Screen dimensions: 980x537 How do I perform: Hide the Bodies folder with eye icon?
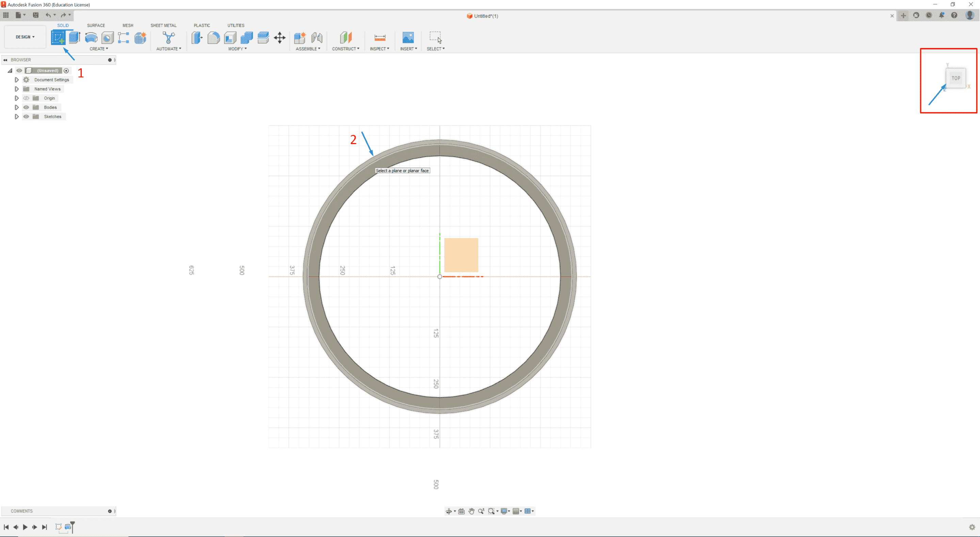pyautogui.click(x=26, y=107)
